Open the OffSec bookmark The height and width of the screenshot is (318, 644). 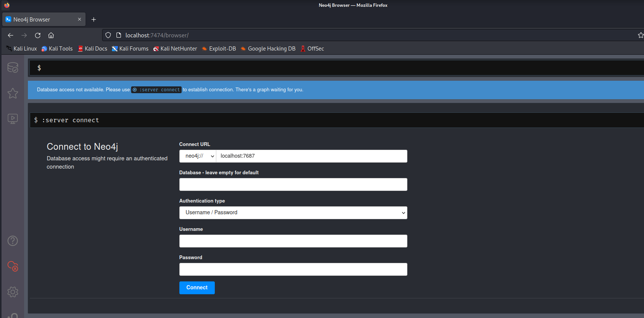point(312,49)
